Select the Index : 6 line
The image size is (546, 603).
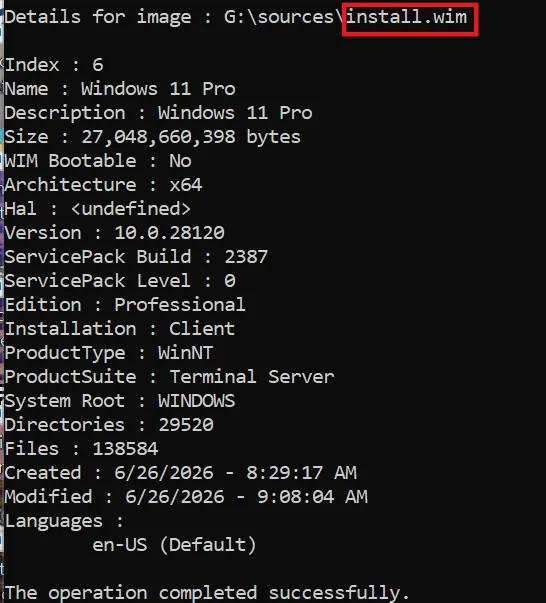pos(54,65)
